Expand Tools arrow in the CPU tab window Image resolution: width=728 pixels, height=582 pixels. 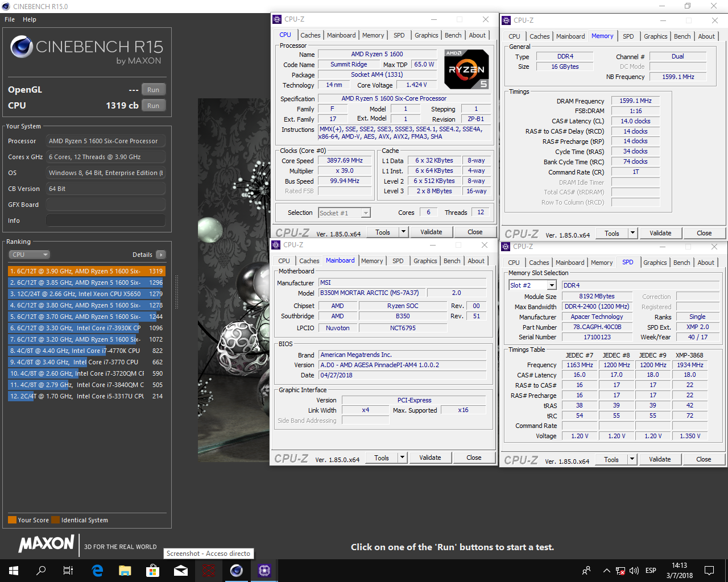coord(403,232)
